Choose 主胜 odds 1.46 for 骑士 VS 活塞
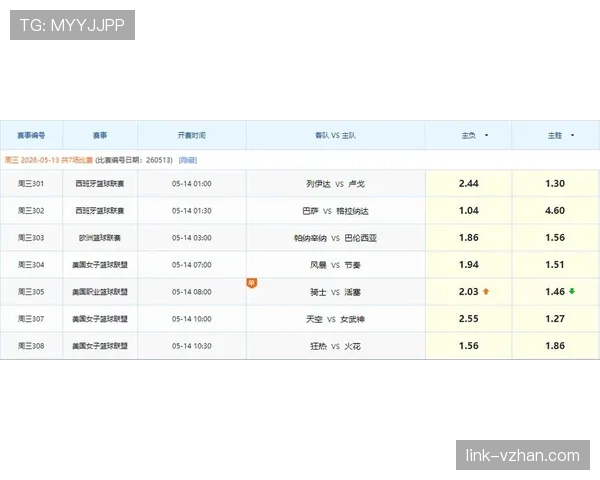 click(x=555, y=292)
